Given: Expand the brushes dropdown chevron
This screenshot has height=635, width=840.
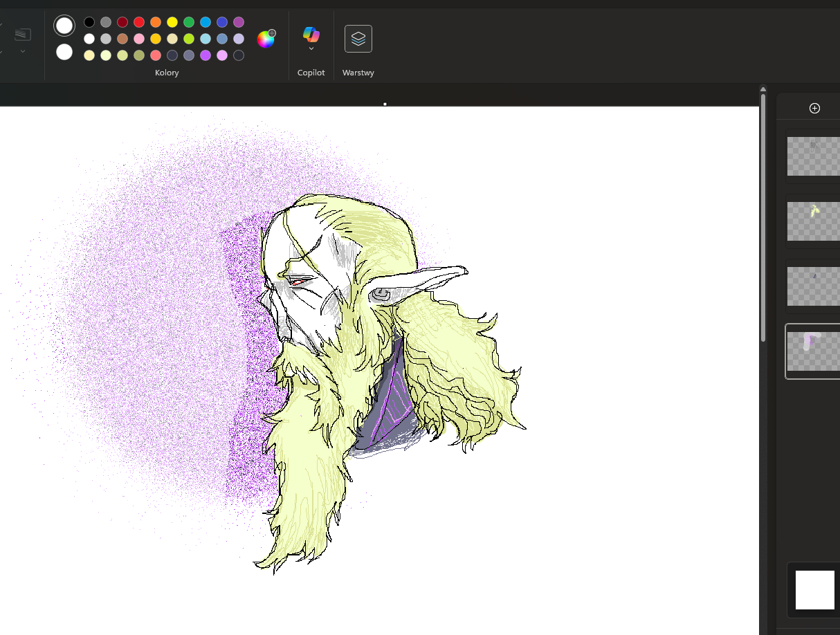Looking at the screenshot, I should (x=23, y=51).
